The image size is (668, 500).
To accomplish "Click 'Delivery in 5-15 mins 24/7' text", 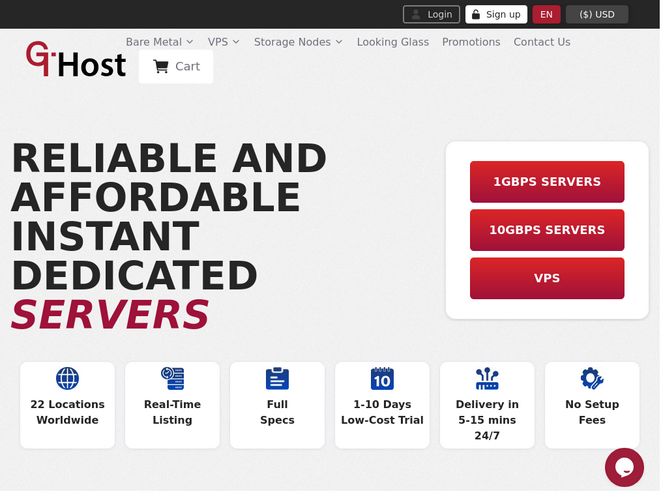I will 487,420.
